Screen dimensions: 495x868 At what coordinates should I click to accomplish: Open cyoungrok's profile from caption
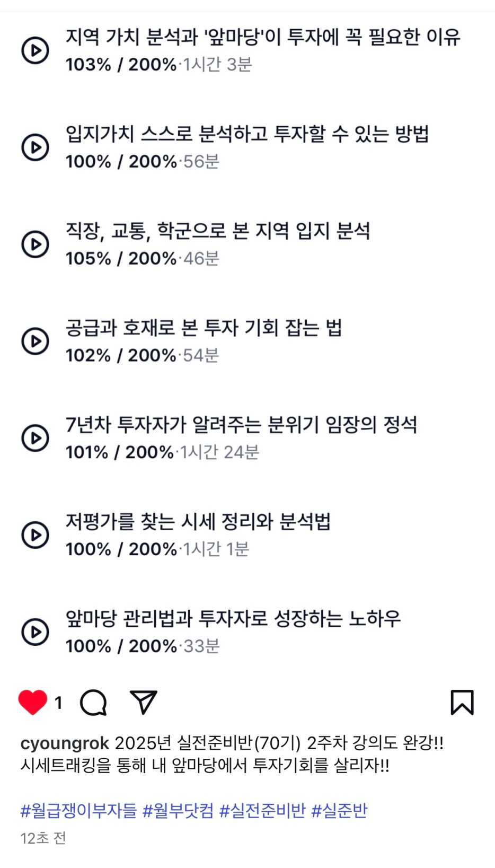(x=65, y=743)
